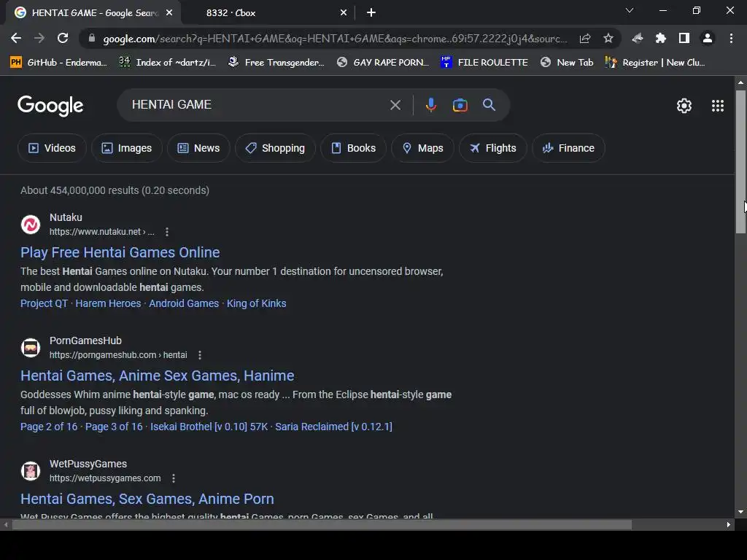
Task: Click the horizontal scrollbar thumb
Action: coord(322,525)
